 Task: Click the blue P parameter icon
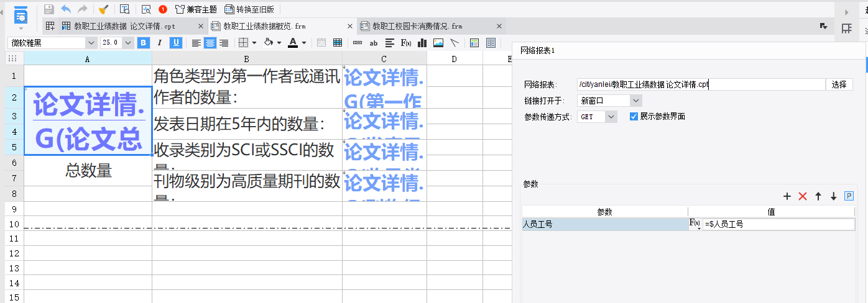coord(849,196)
